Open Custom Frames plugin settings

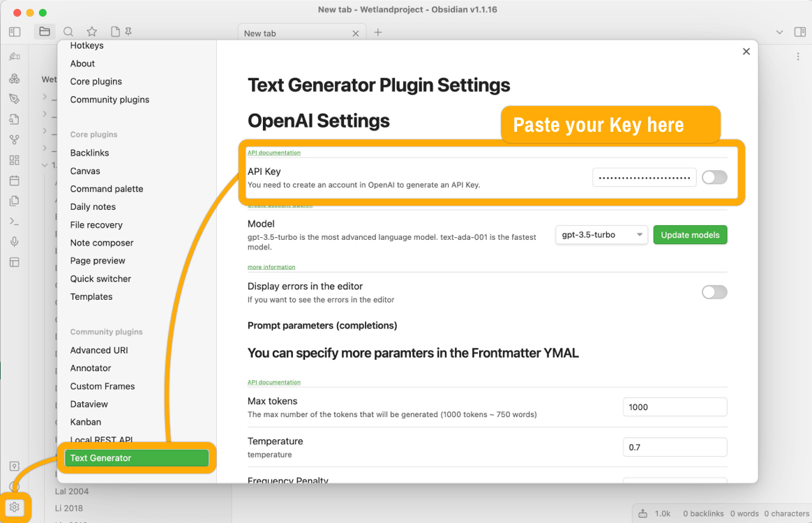click(103, 386)
